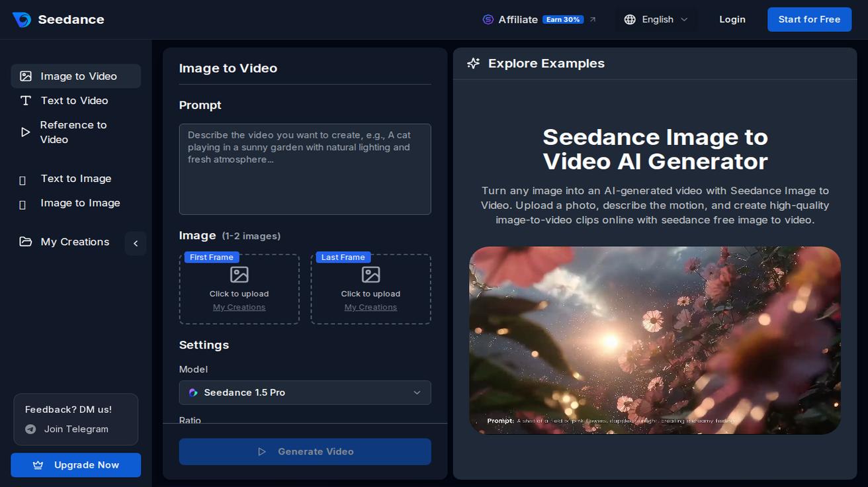The image size is (868, 487).
Task: Click the sparkle icon beside Explore Examples
Action: click(473, 64)
